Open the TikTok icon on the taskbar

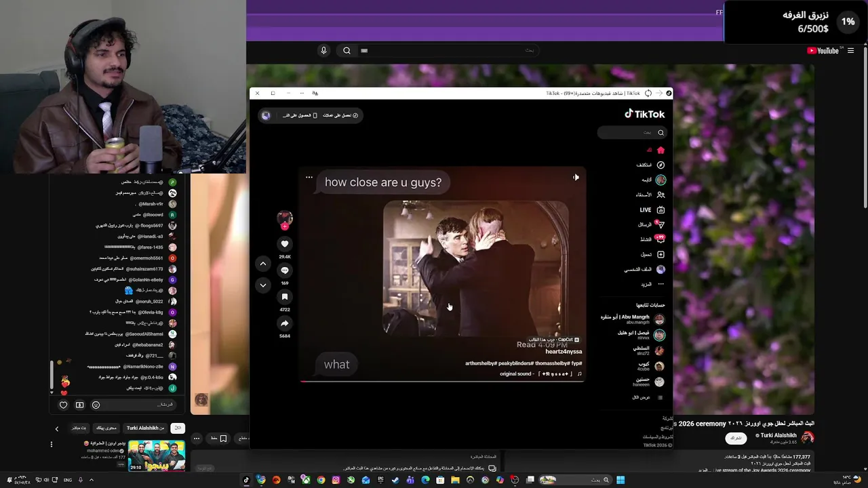[x=246, y=480]
